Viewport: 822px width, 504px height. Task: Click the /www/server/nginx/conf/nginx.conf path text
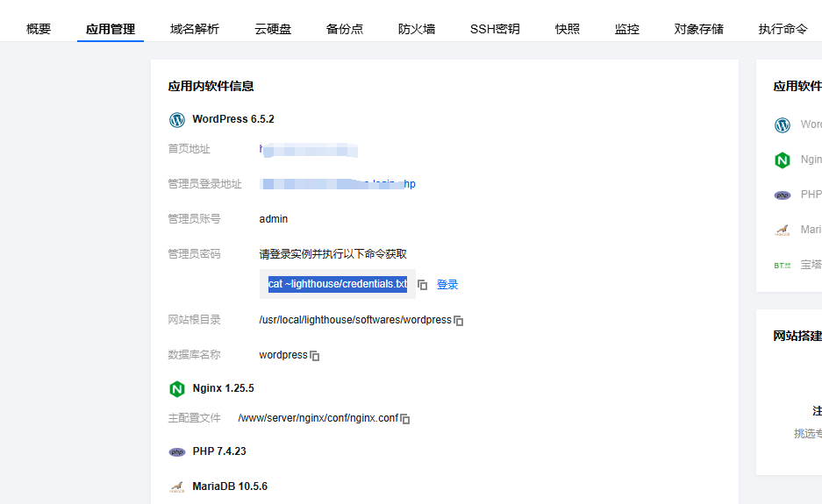[318, 418]
